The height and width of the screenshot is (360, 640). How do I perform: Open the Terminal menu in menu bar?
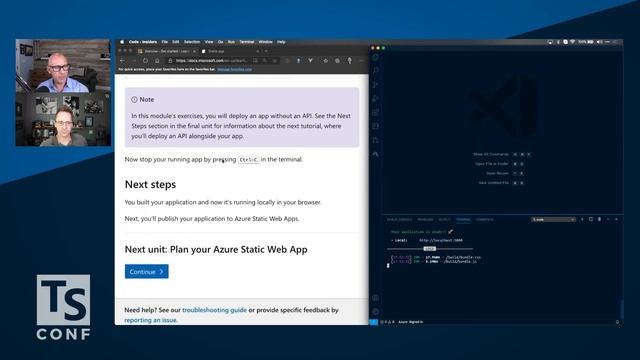(247, 42)
